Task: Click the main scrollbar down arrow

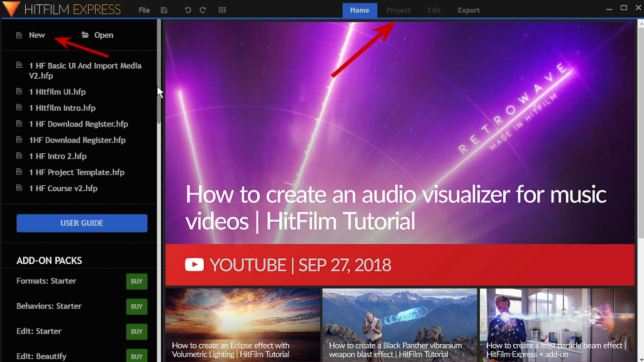Action: point(641,359)
